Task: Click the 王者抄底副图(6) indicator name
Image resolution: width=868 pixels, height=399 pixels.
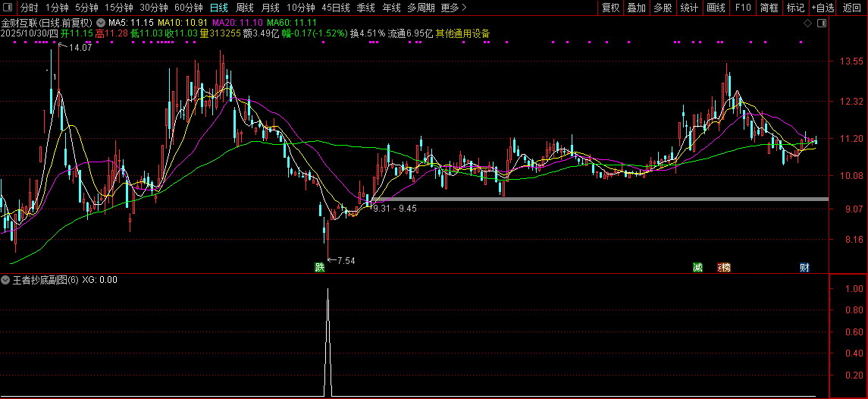Action: point(45,280)
